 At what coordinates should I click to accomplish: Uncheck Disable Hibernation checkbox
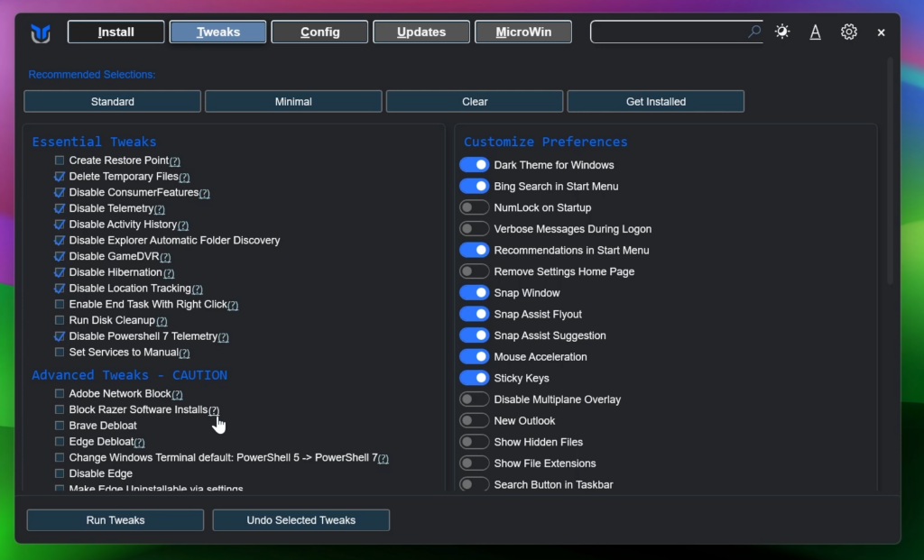click(x=60, y=272)
